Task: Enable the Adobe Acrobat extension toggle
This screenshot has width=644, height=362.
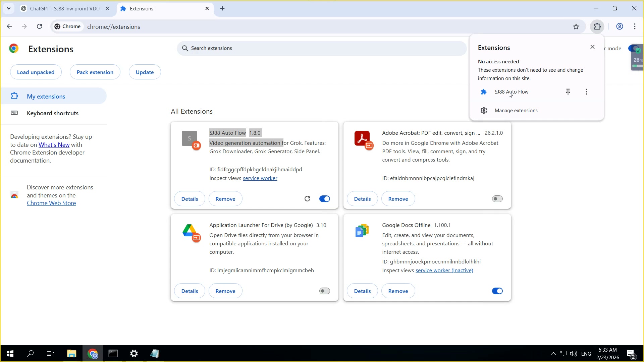Action: pyautogui.click(x=497, y=199)
